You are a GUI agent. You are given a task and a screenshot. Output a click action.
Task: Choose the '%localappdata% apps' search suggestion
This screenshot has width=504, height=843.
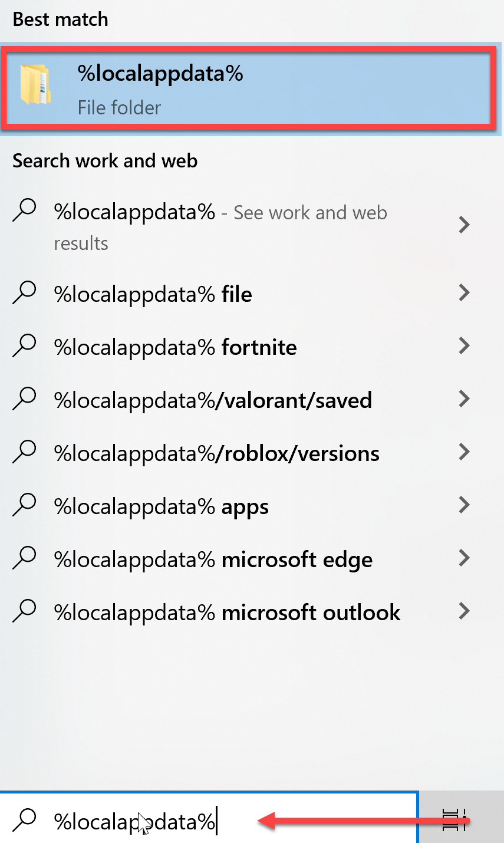tap(252, 506)
